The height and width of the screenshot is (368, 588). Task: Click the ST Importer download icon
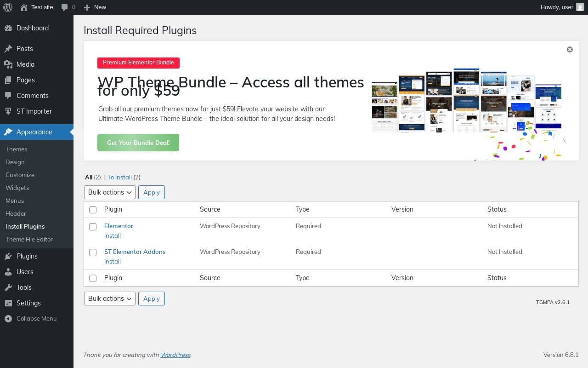click(8, 111)
